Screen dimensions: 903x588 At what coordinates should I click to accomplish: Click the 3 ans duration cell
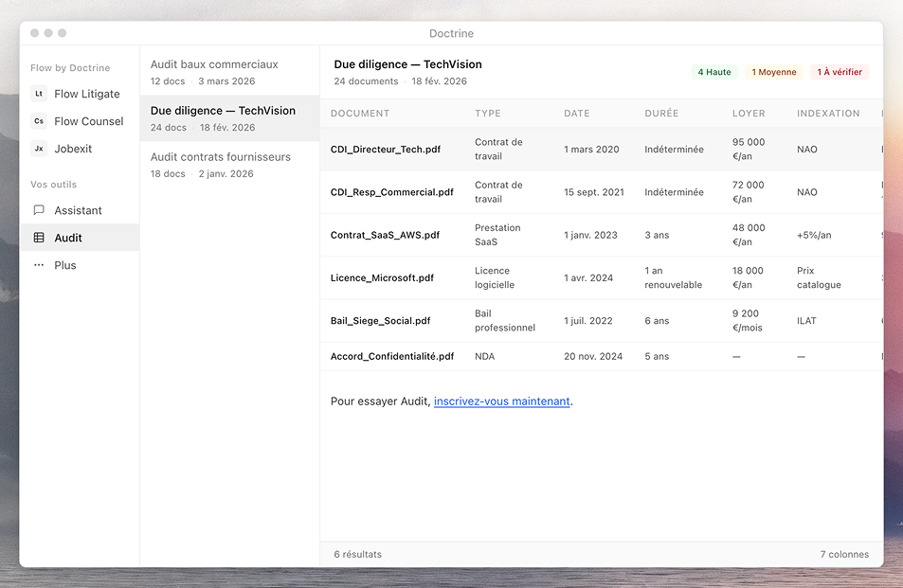(x=657, y=235)
